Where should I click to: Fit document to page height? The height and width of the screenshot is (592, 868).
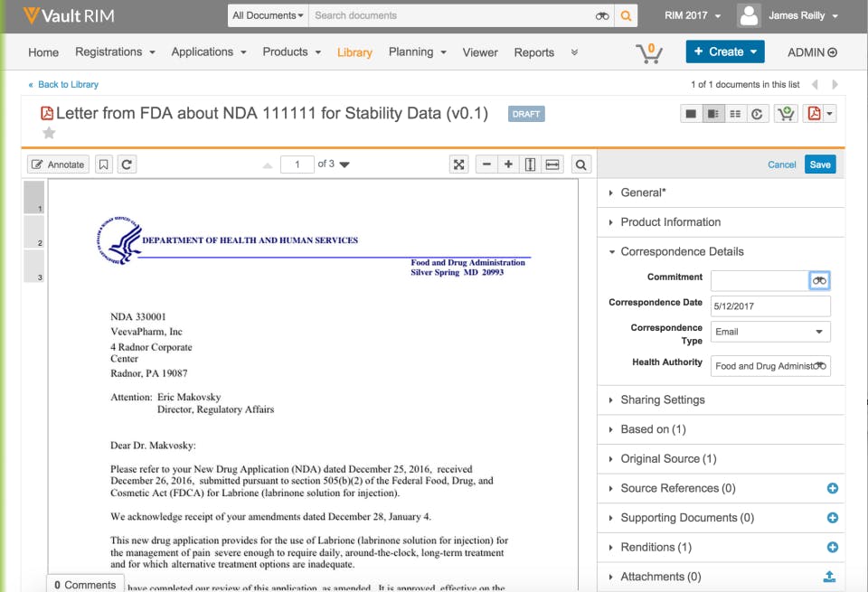pyautogui.click(x=530, y=164)
